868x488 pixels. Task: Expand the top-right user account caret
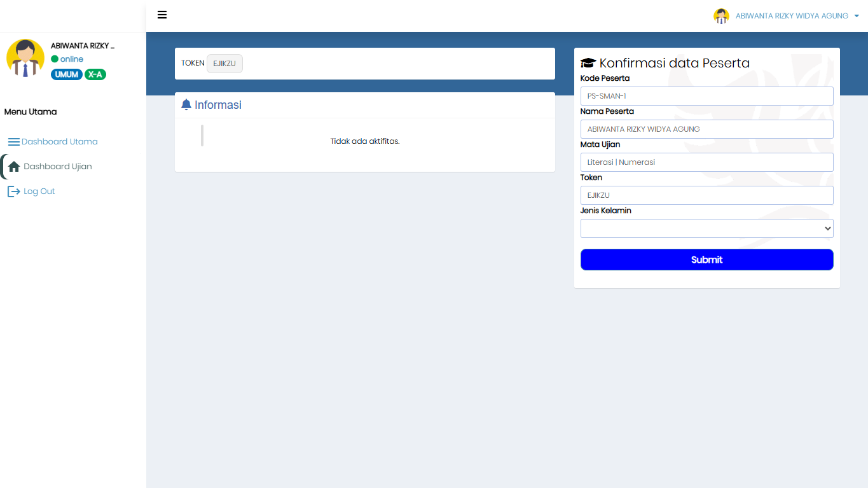857,16
